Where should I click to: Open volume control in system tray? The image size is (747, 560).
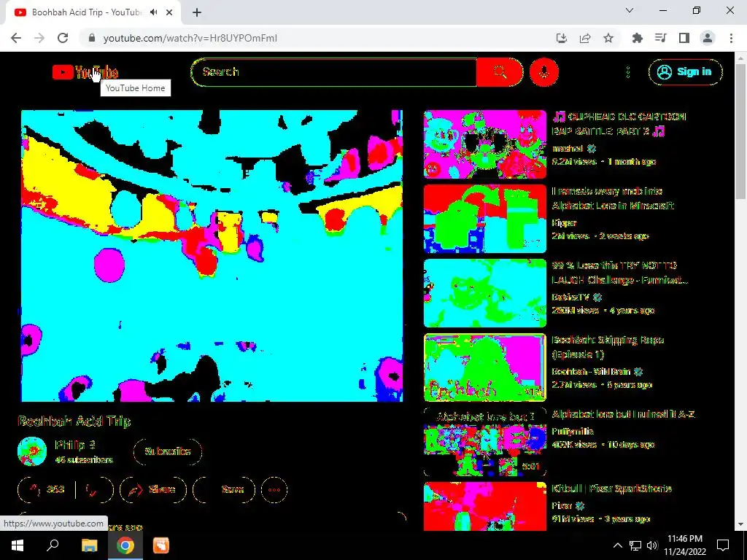[652, 545]
